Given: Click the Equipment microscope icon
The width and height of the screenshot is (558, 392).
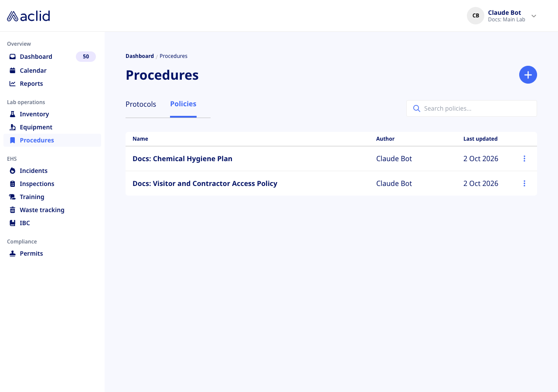Looking at the screenshot, I should pos(13,127).
